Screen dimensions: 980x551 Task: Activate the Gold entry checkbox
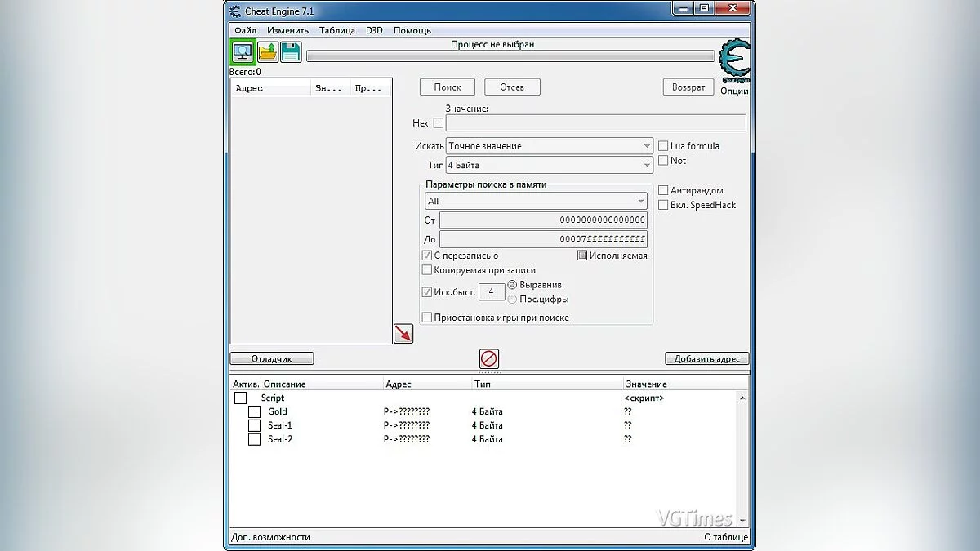click(x=254, y=411)
